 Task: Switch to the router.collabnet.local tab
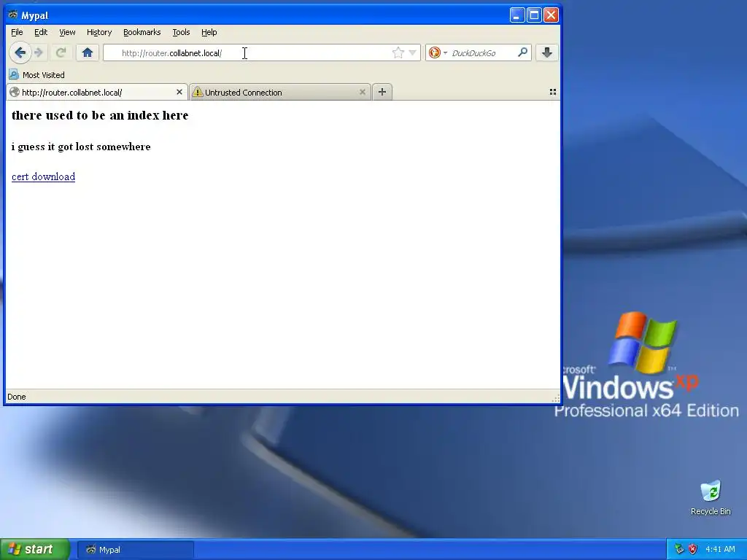97,93
